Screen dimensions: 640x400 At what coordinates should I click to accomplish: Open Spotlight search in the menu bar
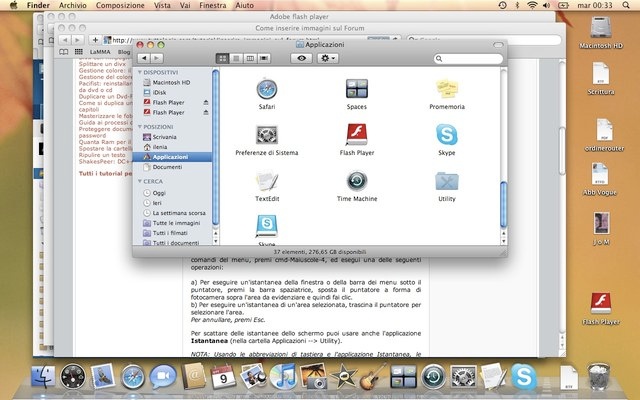(x=626, y=5)
